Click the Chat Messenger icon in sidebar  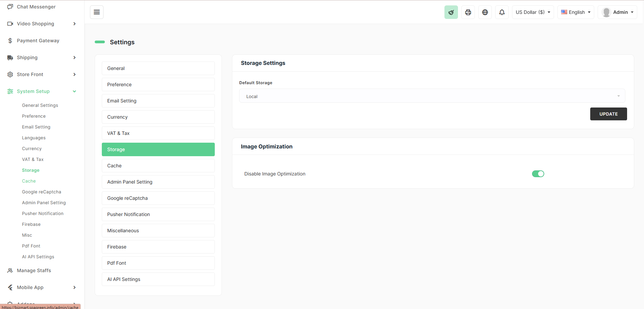[x=10, y=7]
